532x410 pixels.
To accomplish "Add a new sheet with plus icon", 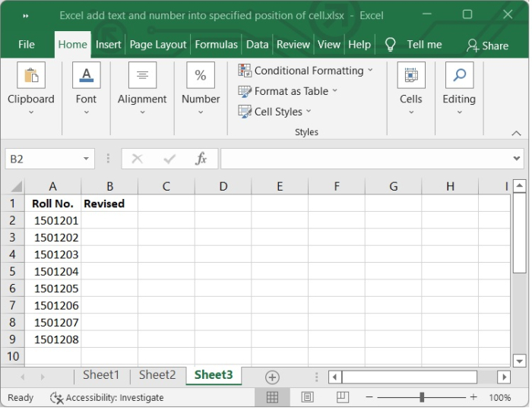I will 272,377.
